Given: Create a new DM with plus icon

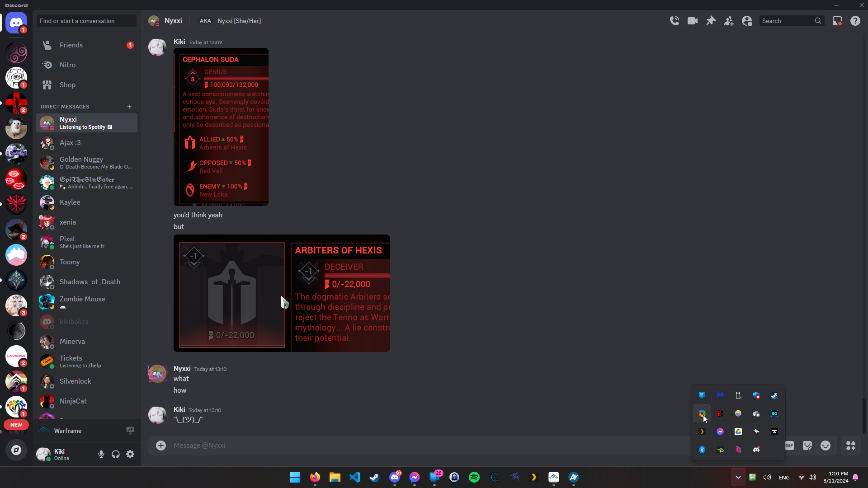Looking at the screenshot, I should [x=129, y=107].
